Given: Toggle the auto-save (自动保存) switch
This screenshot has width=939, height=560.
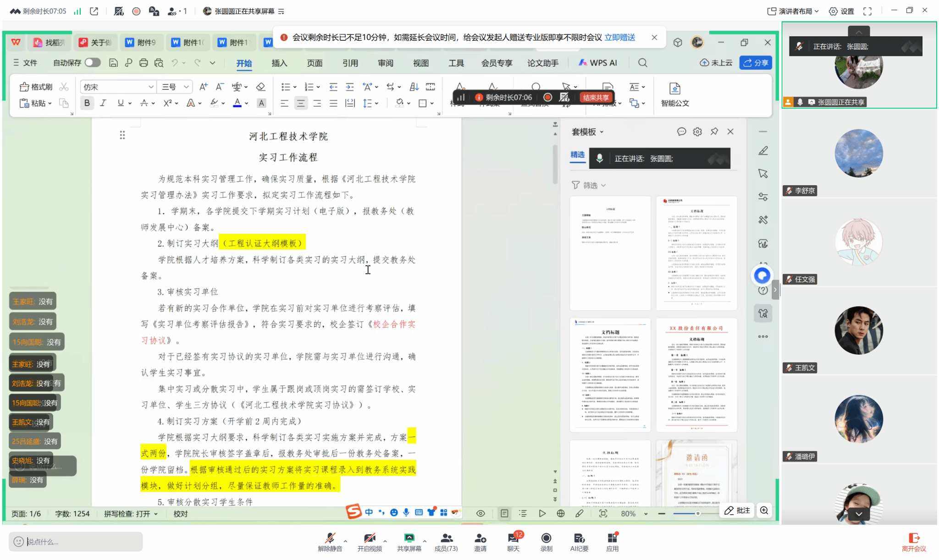Looking at the screenshot, I should (93, 63).
